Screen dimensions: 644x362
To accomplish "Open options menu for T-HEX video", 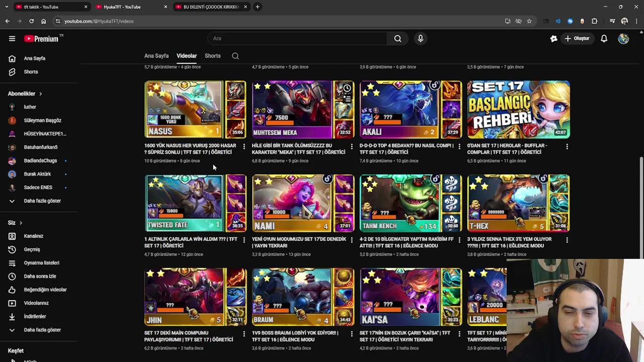I will (x=567, y=240).
